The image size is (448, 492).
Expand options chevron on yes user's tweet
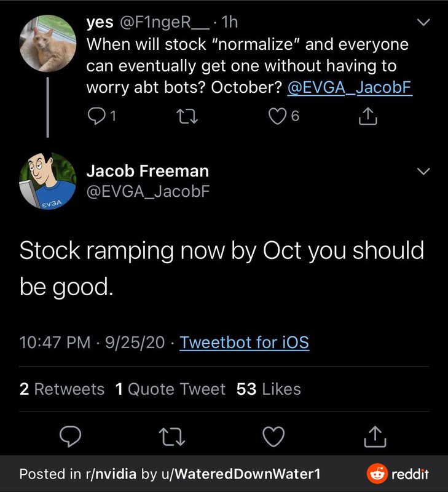pos(424,23)
